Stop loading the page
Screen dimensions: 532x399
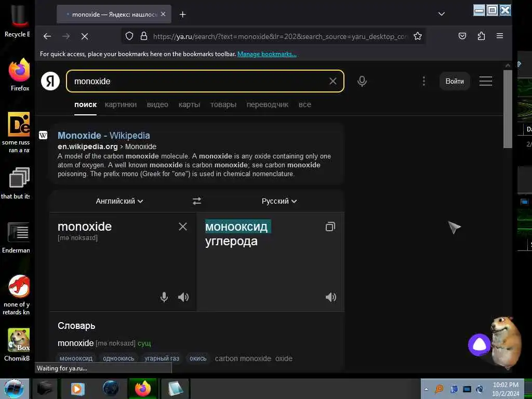(85, 36)
